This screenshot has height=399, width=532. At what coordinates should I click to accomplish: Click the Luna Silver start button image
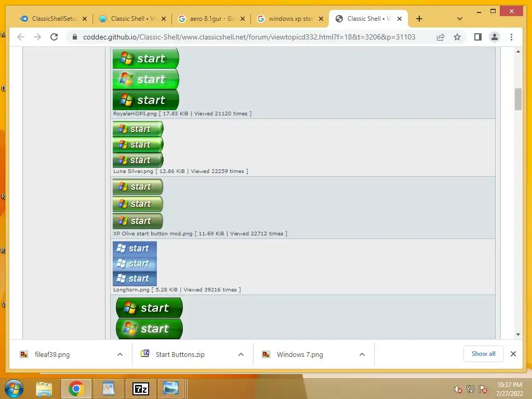(138, 144)
